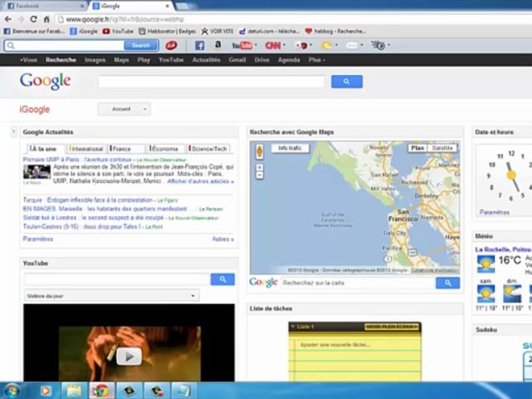Toggle Info trafic on the map
The image size is (532, 399).
(x=290, y=148)
